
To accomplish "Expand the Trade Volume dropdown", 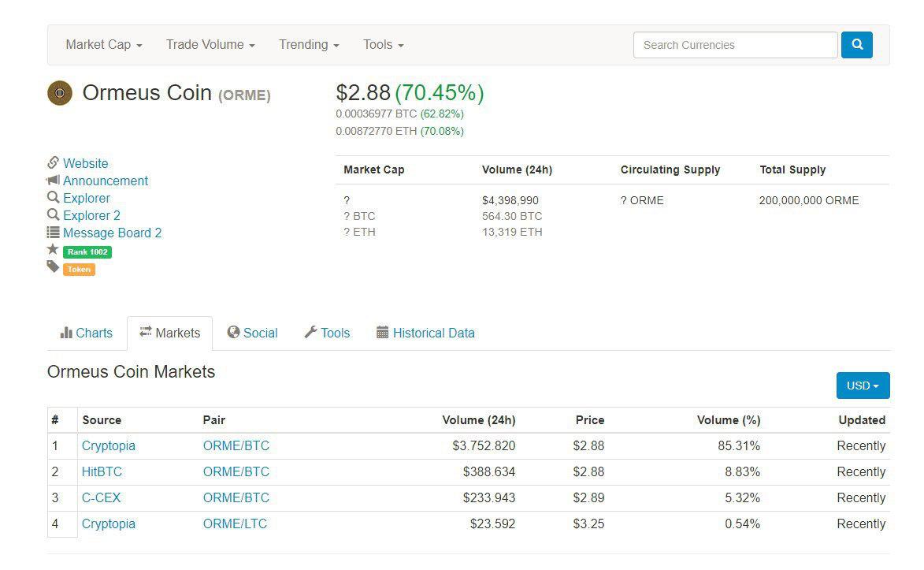I will click(x=210, y=45).
